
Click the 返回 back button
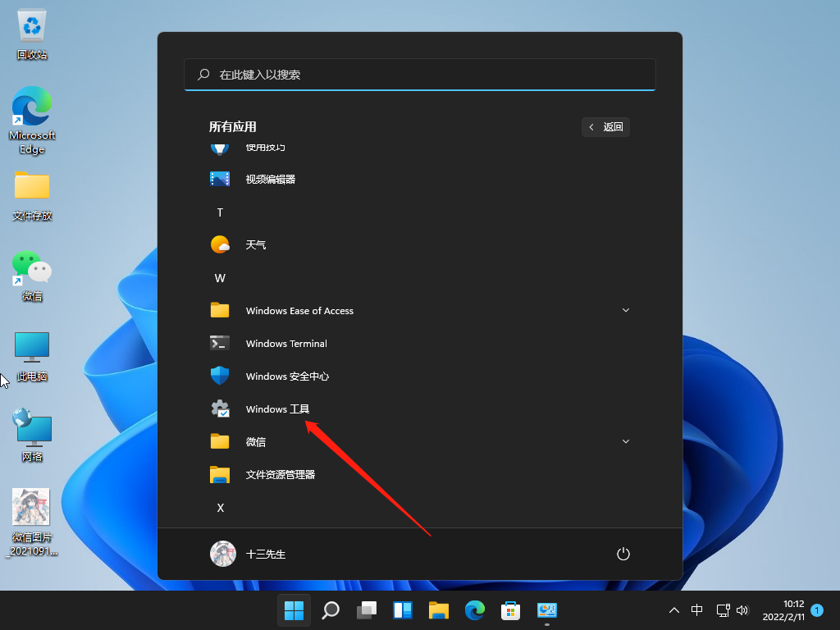pos(605,126)
